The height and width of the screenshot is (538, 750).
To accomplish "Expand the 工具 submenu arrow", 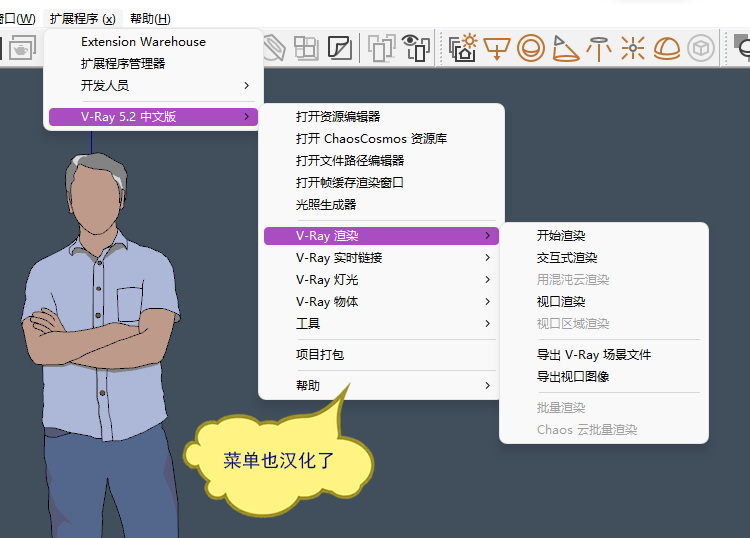I will [x=487, y=324].
